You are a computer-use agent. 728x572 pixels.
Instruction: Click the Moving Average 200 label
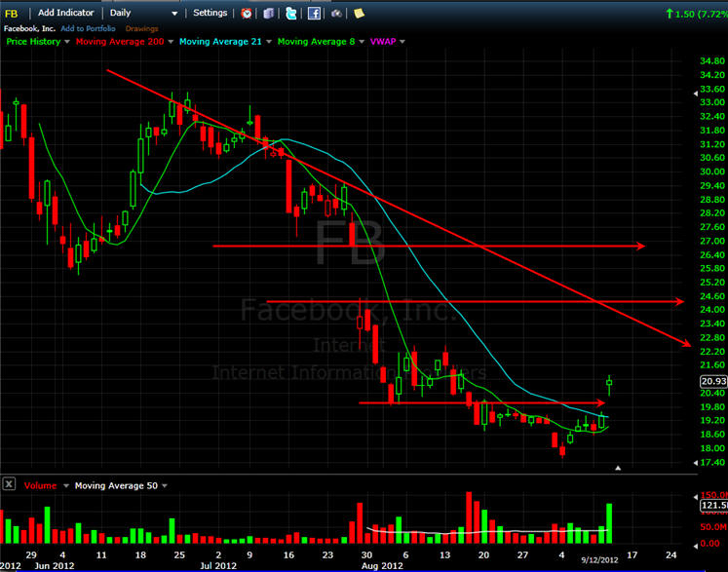120,41
